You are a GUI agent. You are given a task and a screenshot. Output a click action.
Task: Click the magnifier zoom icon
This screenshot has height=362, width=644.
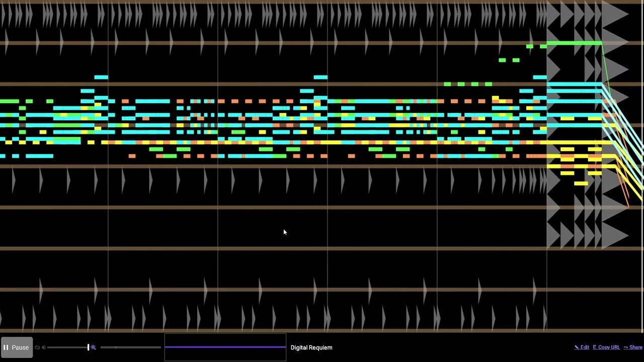(93, 347)
